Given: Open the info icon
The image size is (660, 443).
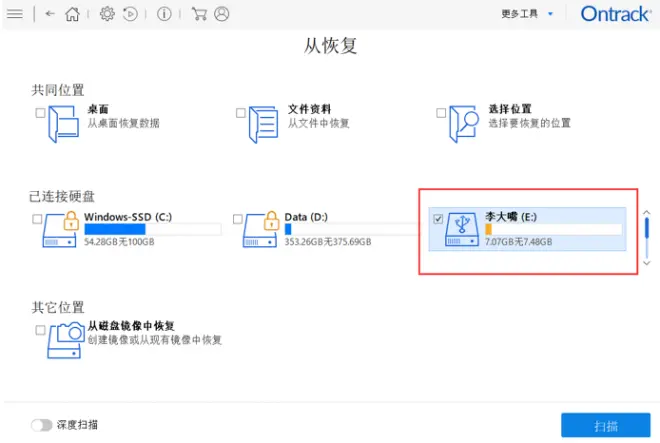Looking at the screenshot, I should (x=164, y=14).
